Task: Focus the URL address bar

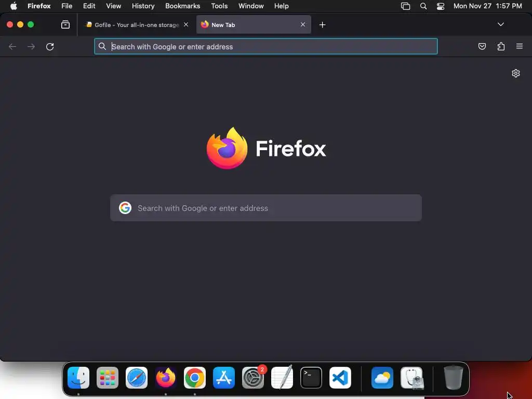Action: tap(266, 46)
